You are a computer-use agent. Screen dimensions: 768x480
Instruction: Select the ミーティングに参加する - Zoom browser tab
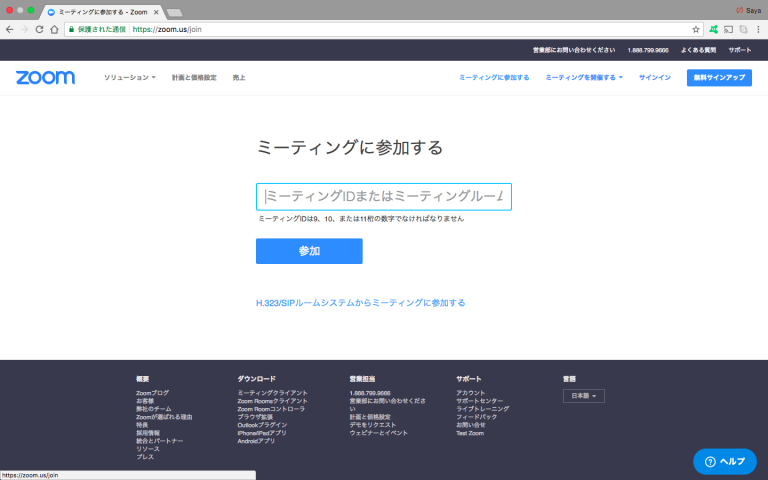[x=103, y=12]
